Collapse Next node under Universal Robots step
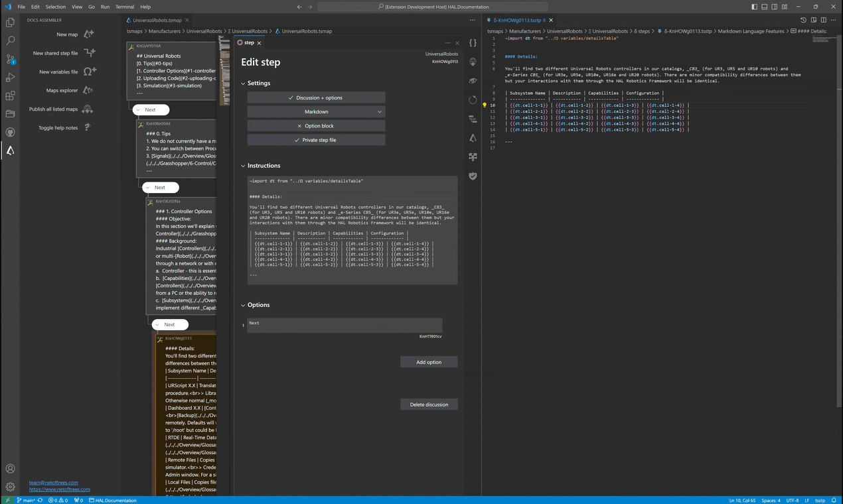Viewport: 843px width, 504px height. point(138,110)
